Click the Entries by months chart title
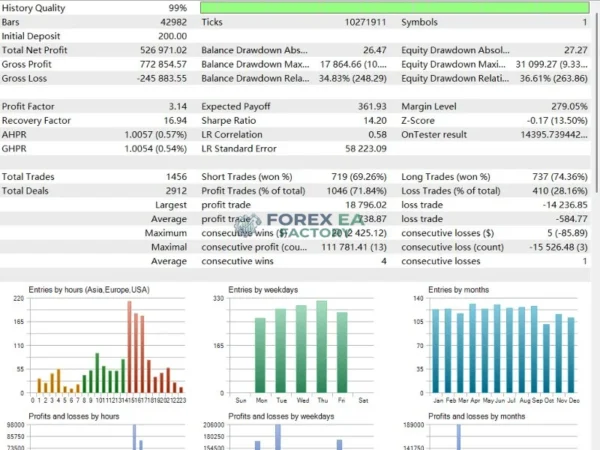600x450 pixels. pyautogui.click(x=458, y=290)
